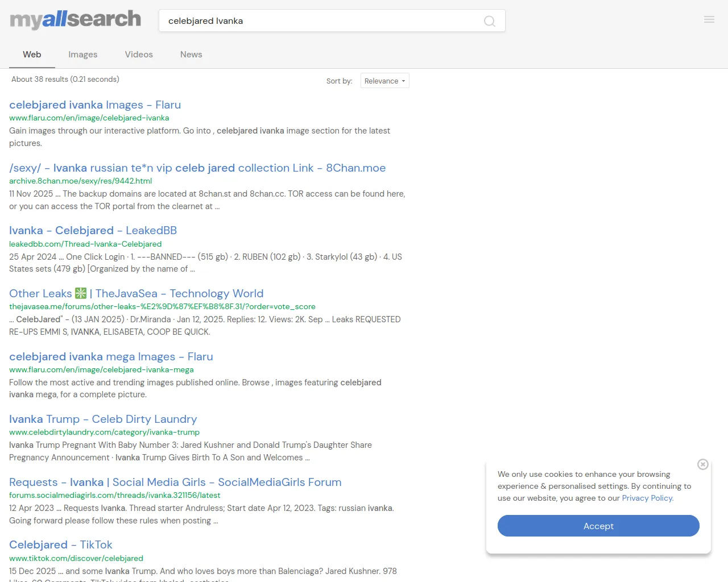
Task: Click the tiktok.com discover green URL
Action: click(x=76, y=558)
